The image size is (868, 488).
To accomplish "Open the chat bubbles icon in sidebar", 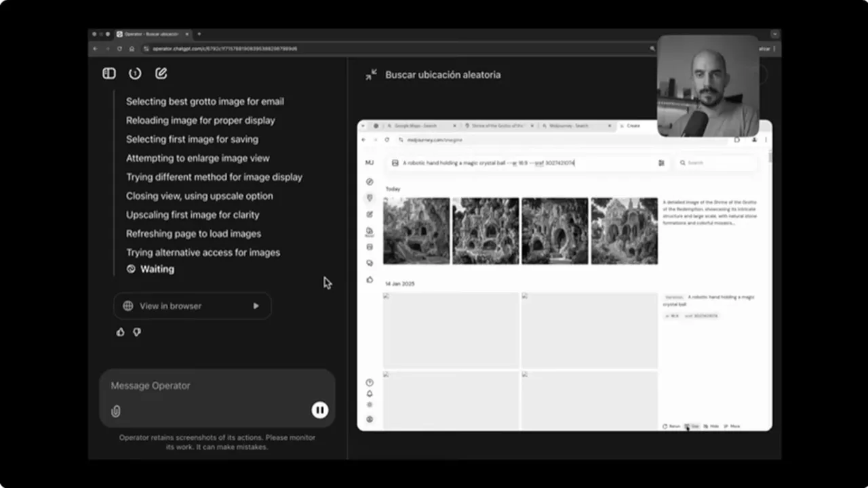I will [x=370, y=263].
